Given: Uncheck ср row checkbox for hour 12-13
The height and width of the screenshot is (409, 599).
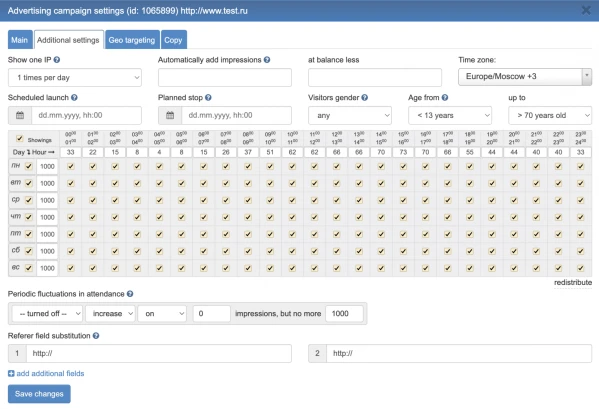Looking at the screenshot, I should tap(337, 200).
